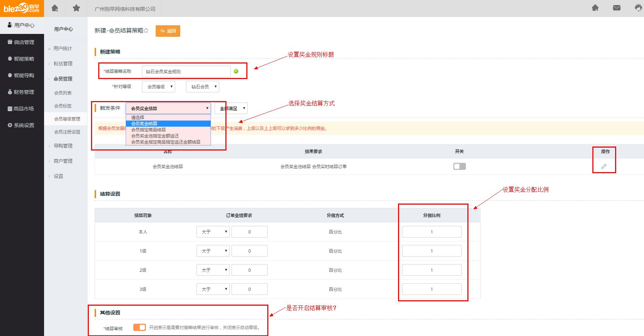This screenshot has height=336, width=644.
Task: Open 财务管理 in the left sidebar
Action: [x=22, y=92]
